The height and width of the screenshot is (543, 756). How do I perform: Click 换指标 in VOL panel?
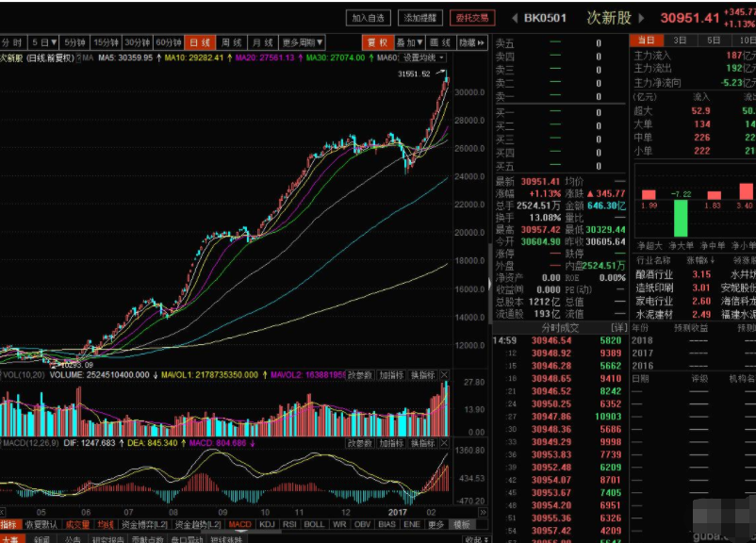[x=422, y=374]
